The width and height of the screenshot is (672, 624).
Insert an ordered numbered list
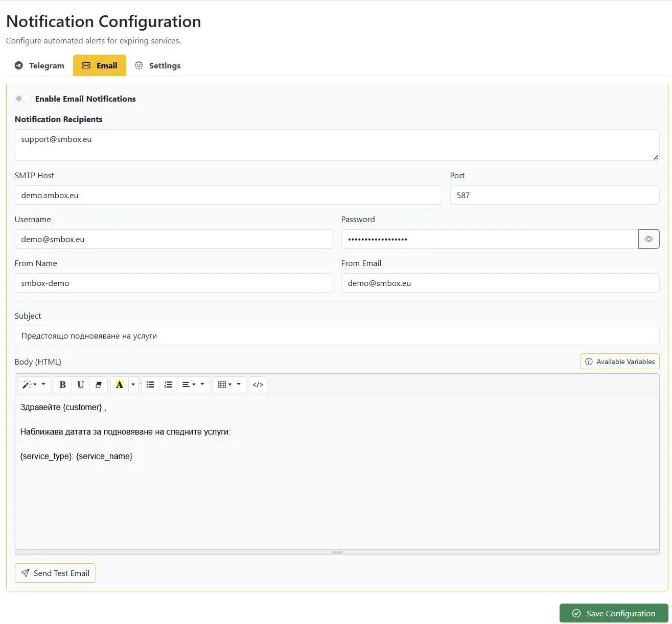point(168,385)
